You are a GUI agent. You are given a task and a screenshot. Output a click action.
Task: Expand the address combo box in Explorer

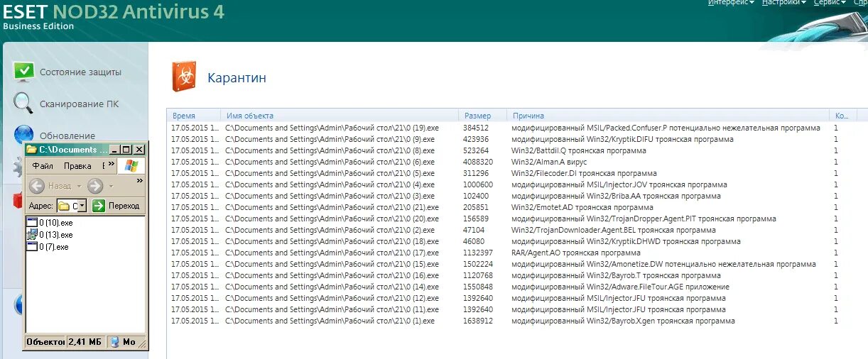82,206
